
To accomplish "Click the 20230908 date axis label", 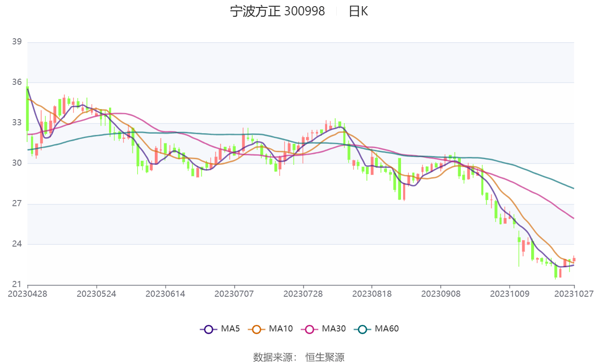I will pos(441,293).
